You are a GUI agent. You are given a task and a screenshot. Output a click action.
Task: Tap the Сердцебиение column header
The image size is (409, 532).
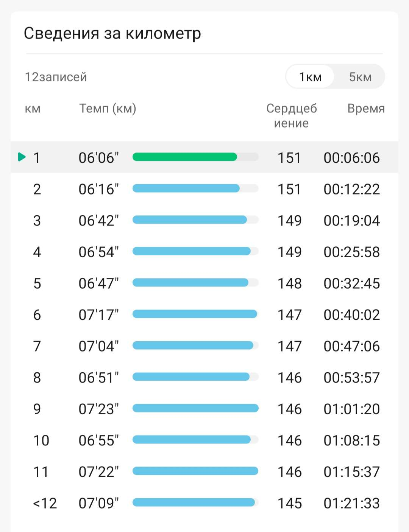[x=291, y=115]
